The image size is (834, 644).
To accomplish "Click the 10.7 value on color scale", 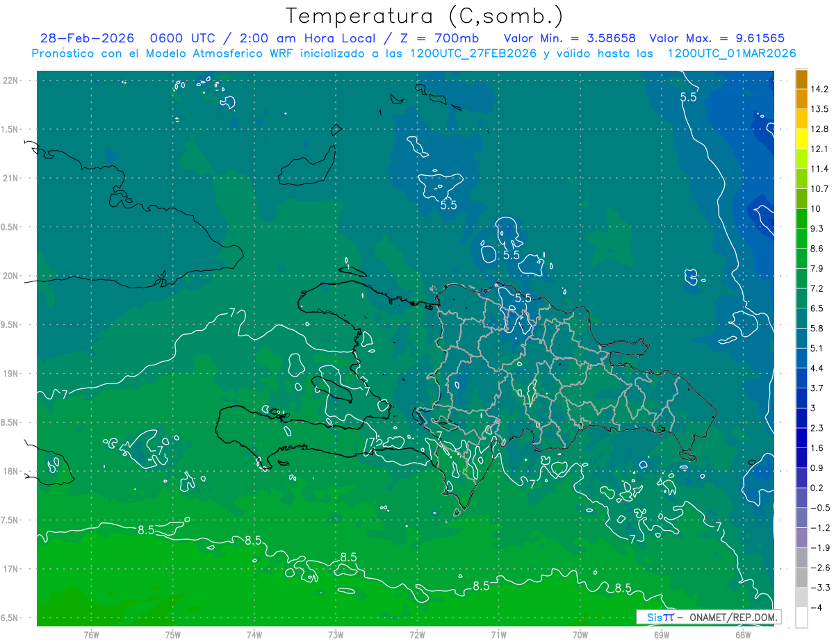I will (x=820, y=188).
